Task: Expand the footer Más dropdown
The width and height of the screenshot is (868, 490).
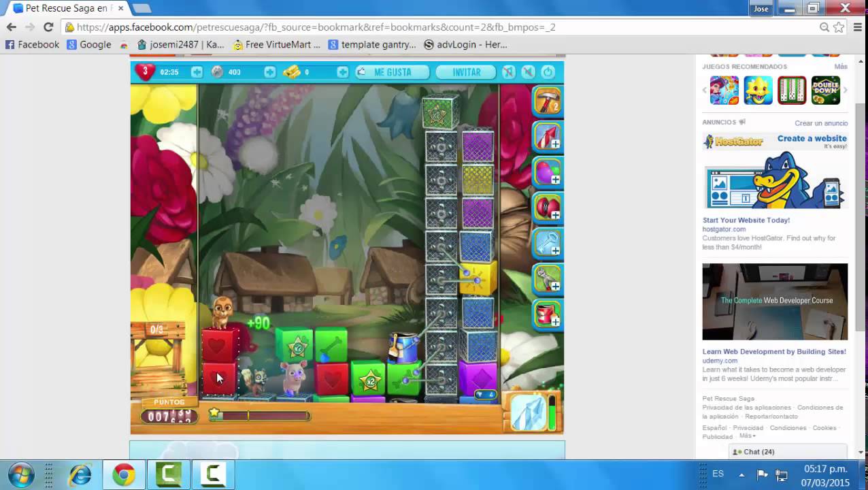Action: (748, 436)
